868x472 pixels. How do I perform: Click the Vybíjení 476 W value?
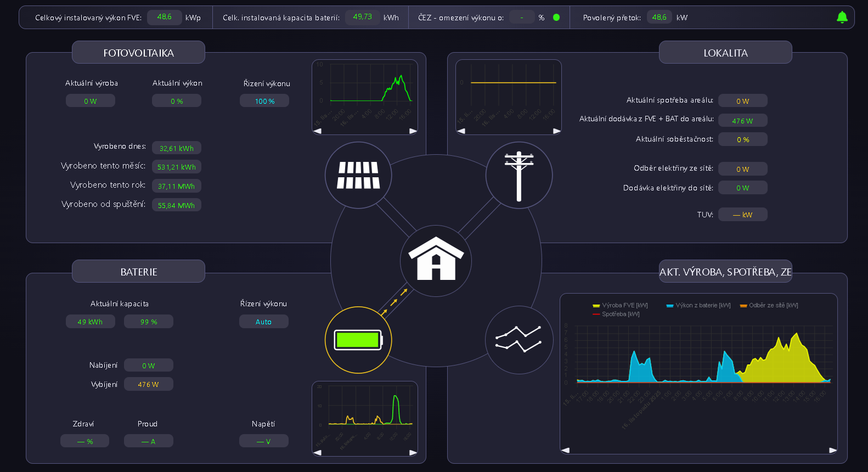(x=149, y=384)
